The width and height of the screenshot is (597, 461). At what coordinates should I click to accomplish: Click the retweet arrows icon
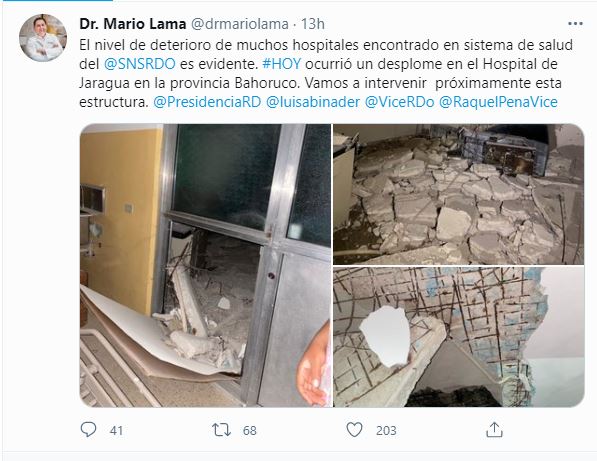click(x=221, y=430)
